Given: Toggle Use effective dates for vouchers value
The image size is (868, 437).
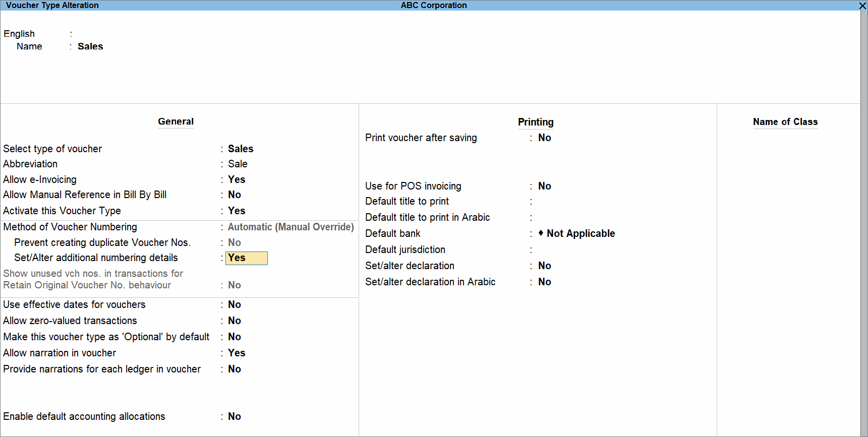Looking at the screenshot, I should 235,304.
